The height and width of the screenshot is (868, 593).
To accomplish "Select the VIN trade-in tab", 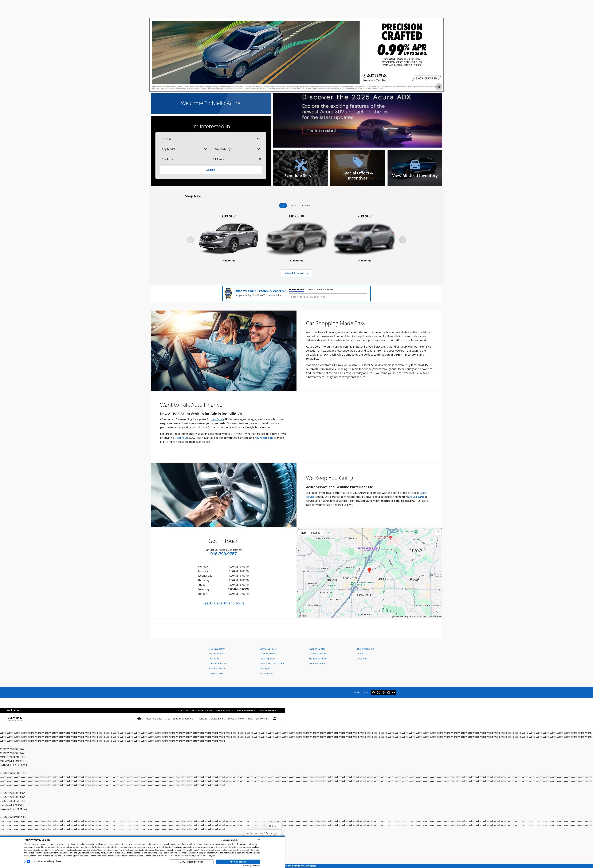I will click(x=311, y=289).
